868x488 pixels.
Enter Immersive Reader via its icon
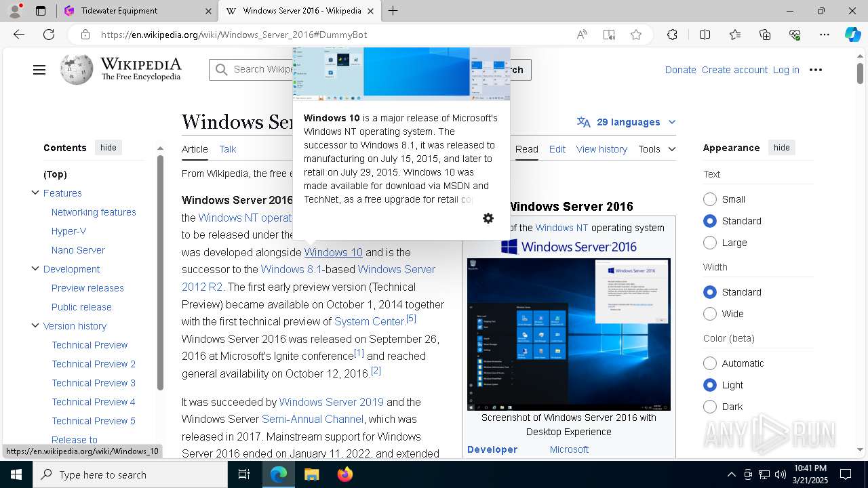click(609, 35)
